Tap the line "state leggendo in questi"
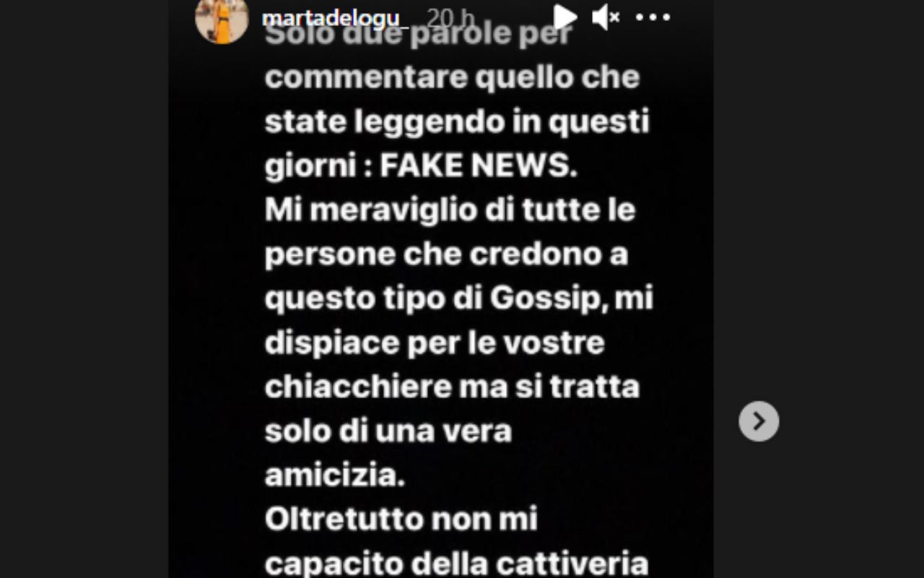 point(457,123)
